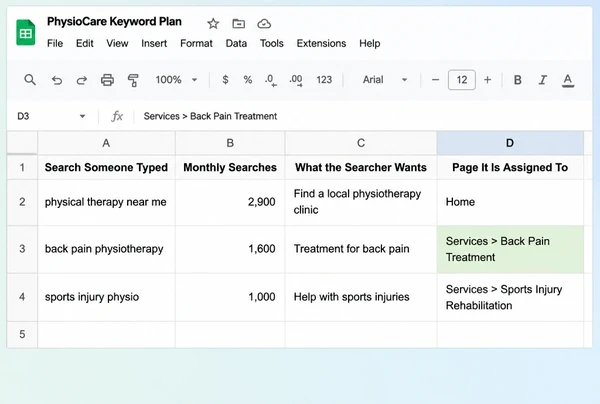Viewport: 600px width, 404px height.
Task: Open the File menu
Action: click(55, 43)
